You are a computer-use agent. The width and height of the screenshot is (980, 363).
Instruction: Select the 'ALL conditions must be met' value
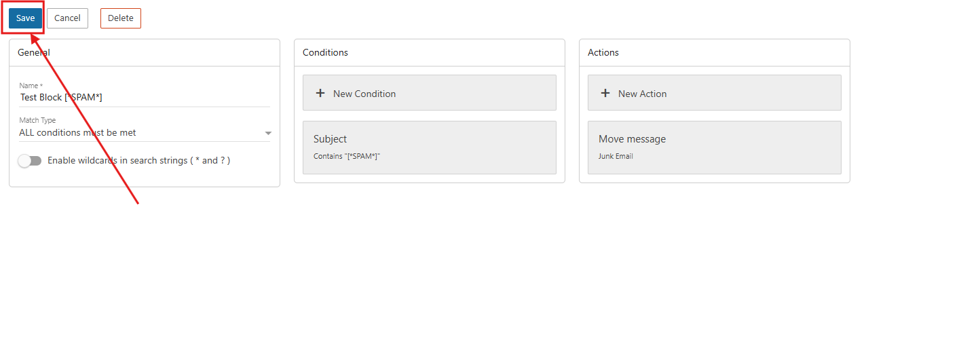click(77, 132)
